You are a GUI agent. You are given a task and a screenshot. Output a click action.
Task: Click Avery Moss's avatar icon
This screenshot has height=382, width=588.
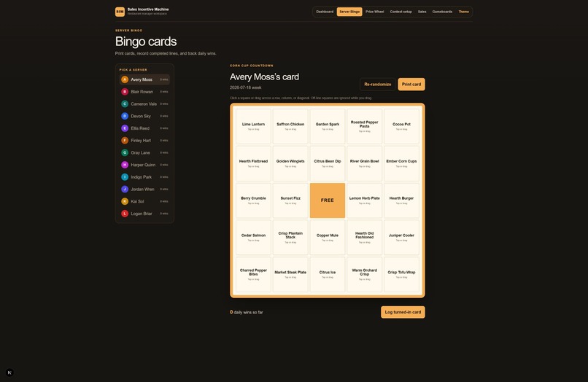pos(125,79)
